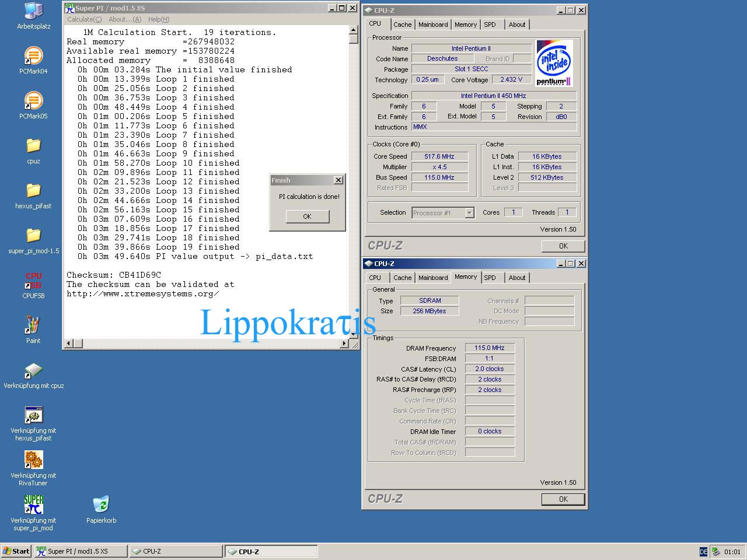Select Verknüpfung mit super_pi_mod shortcut
The height and width of the screenshot is (560, 747).
click(x=33, y=514)
